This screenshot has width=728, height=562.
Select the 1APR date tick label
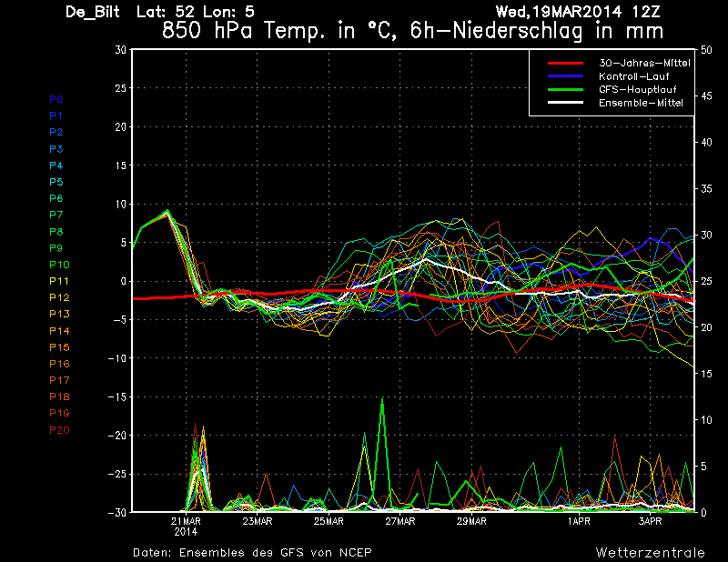pyautogui.click(x=579, y=521)
